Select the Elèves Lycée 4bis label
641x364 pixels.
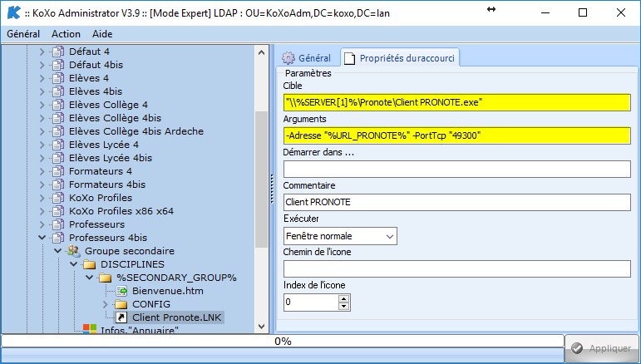111,158
